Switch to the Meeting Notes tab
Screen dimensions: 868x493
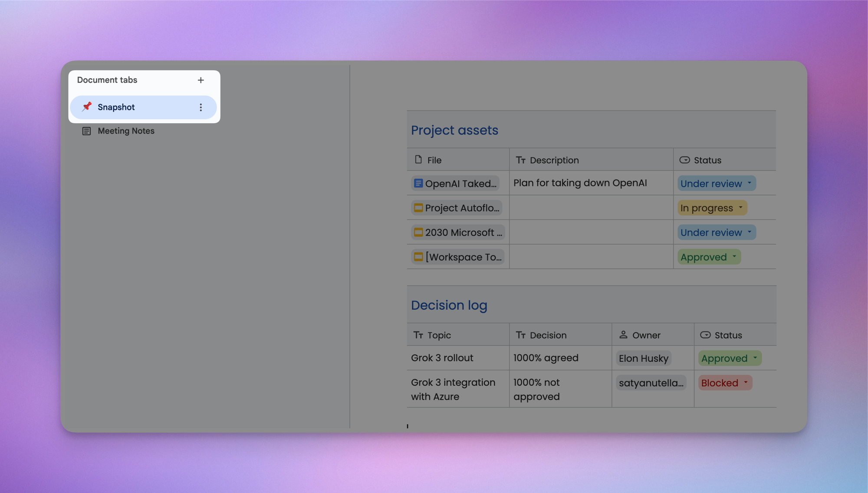126,131
